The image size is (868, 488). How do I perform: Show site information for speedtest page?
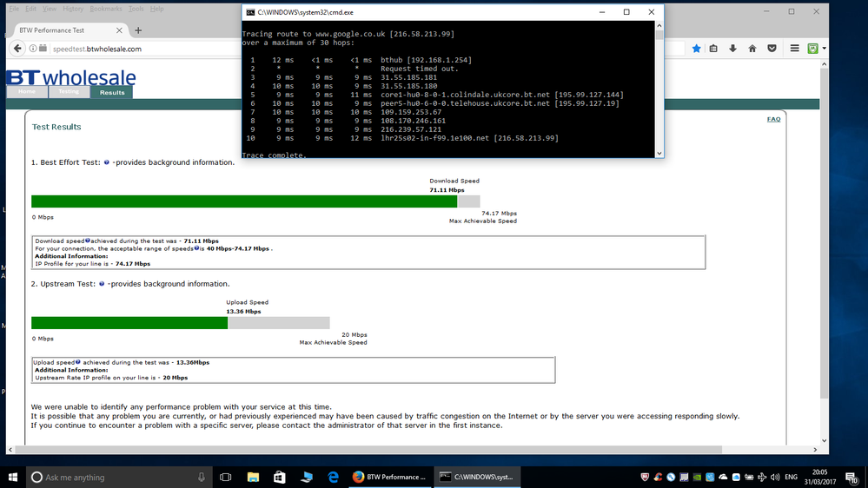point(33,49)
